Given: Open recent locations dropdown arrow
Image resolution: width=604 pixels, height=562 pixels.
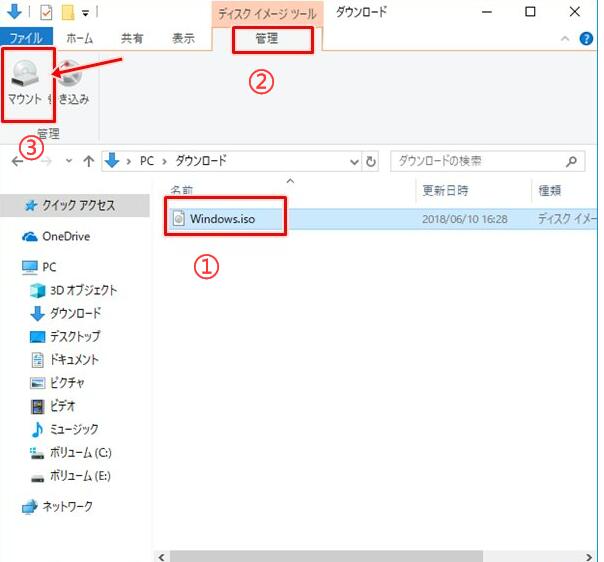Looking at the screenshot, I should coord(69,161).
